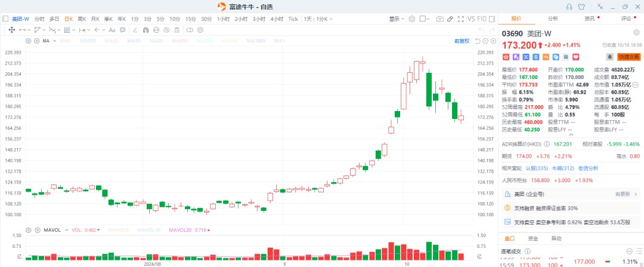Expand the 显示 display dropdown

point(397,19)
